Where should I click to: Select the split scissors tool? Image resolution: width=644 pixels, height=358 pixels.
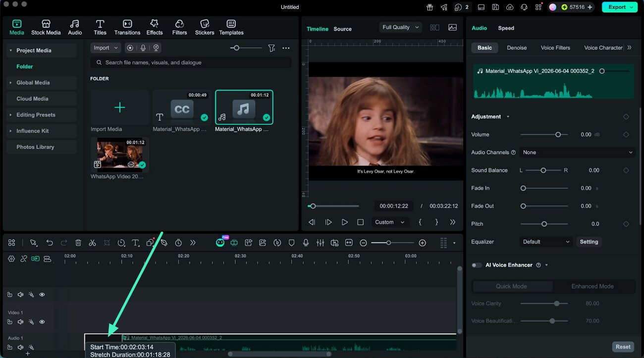pyautogui.click(x=92, y=243)
